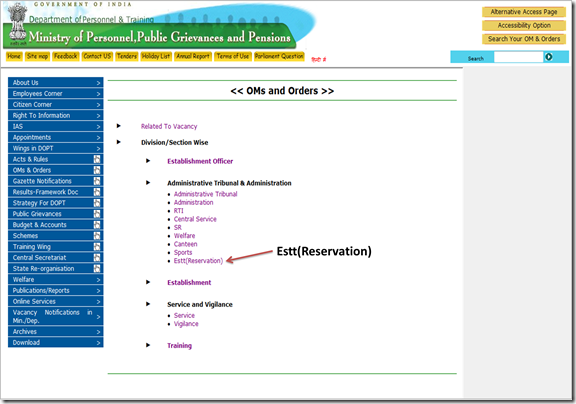Image resolution: width=576 pixels, height=404 pixels.
Task: Click the document icon beside Acts & Rules
Action: coord(97,159)
